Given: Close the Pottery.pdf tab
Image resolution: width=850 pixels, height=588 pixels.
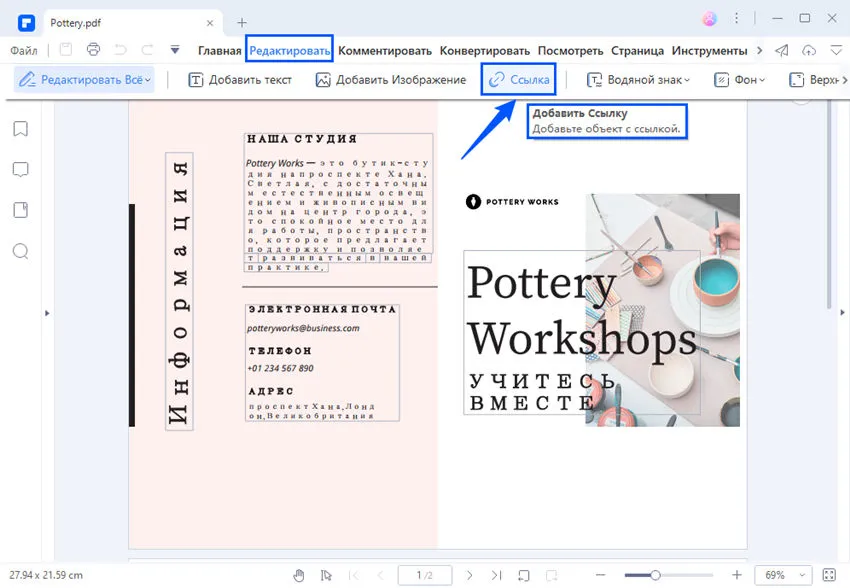Looking at the screenshot, I should [210, 23].
